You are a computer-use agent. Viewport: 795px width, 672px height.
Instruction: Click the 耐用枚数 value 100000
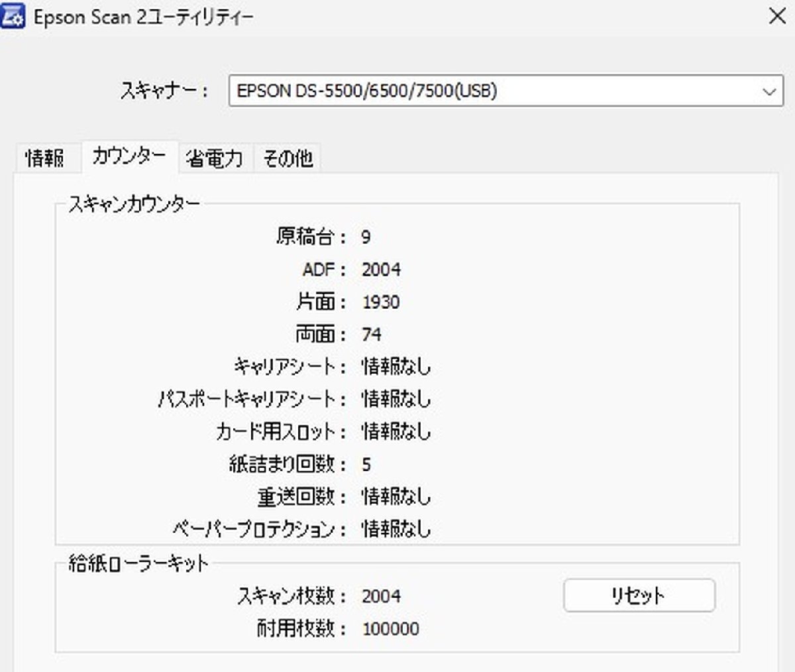click(391, 628)
